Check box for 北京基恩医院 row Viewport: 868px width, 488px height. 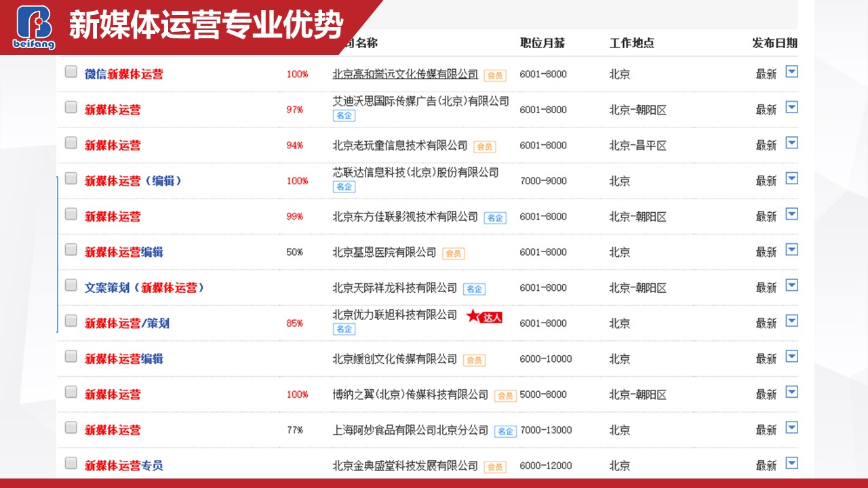click(71, 249)
